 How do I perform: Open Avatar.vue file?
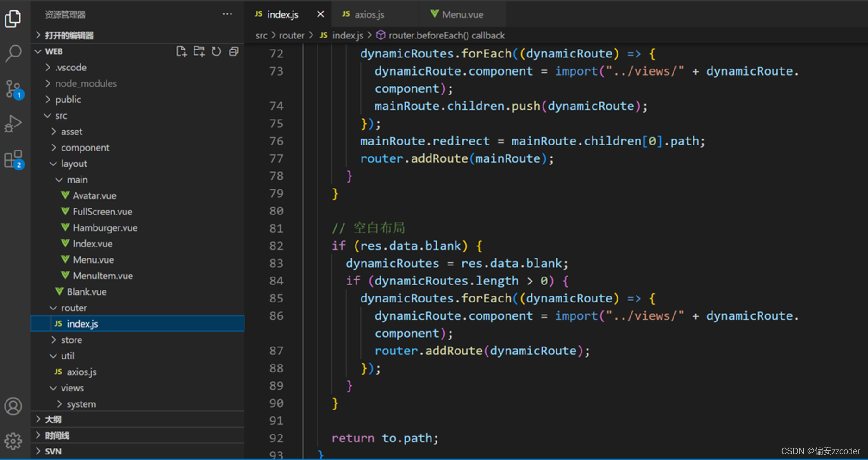[137, 195]
